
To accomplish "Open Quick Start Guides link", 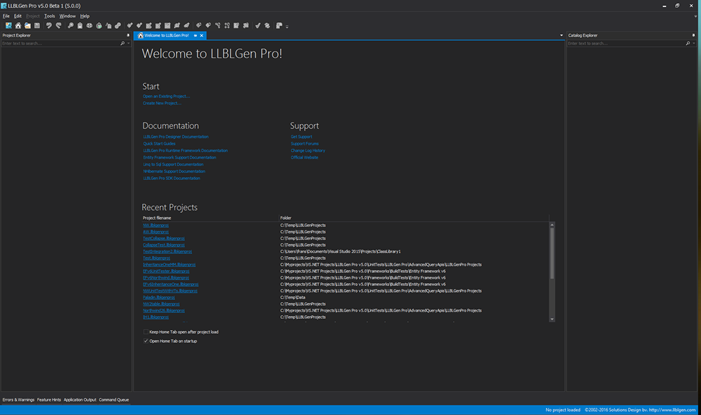I will (159, 144).
